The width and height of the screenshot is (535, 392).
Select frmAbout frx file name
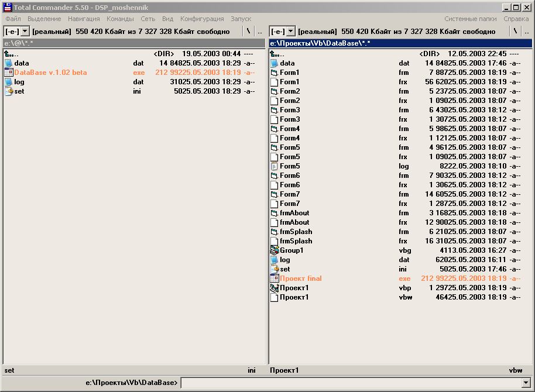294,222
